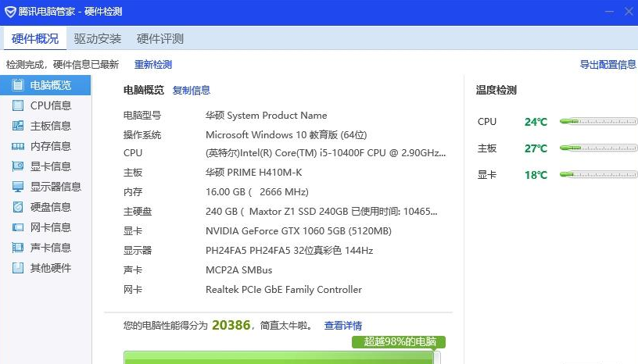Image resolution: width=638 pixels, height=364 pixels.
Task: Click the 其他硬件 icon
Action: [x=18, y=268]
